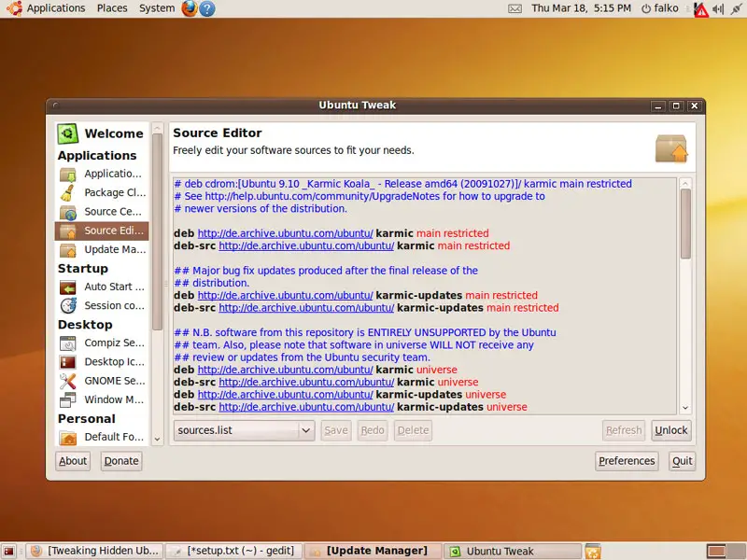
Task: Click the ENTIRELY UNSUPPORTED comment line
Action: pyautogui.click(x=365, y=332)
